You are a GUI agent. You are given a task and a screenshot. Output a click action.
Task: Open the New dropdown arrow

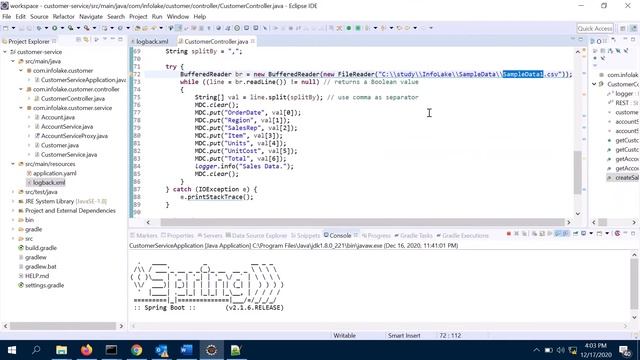click(13, 28)
